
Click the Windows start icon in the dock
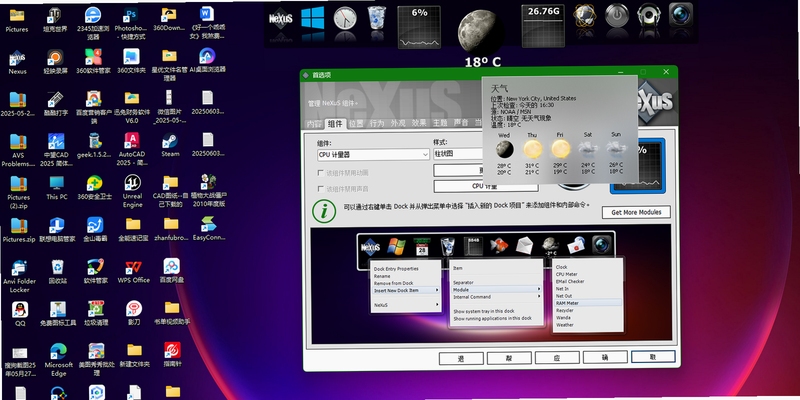[313, 18]
